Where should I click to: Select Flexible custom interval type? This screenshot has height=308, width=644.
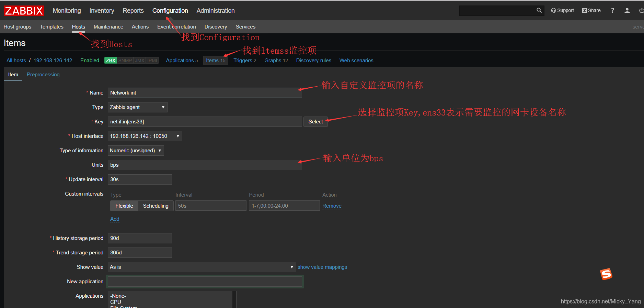tap(124, 206)
